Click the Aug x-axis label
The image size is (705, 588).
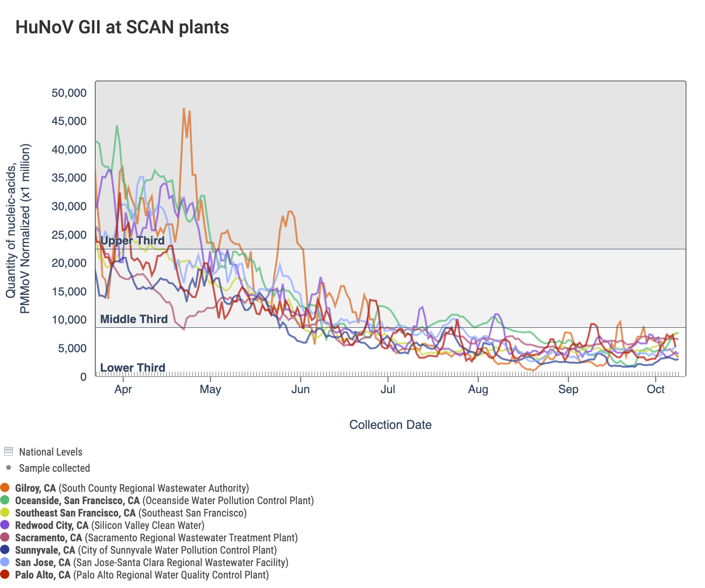pyautogui.click(x=478, y=389)
